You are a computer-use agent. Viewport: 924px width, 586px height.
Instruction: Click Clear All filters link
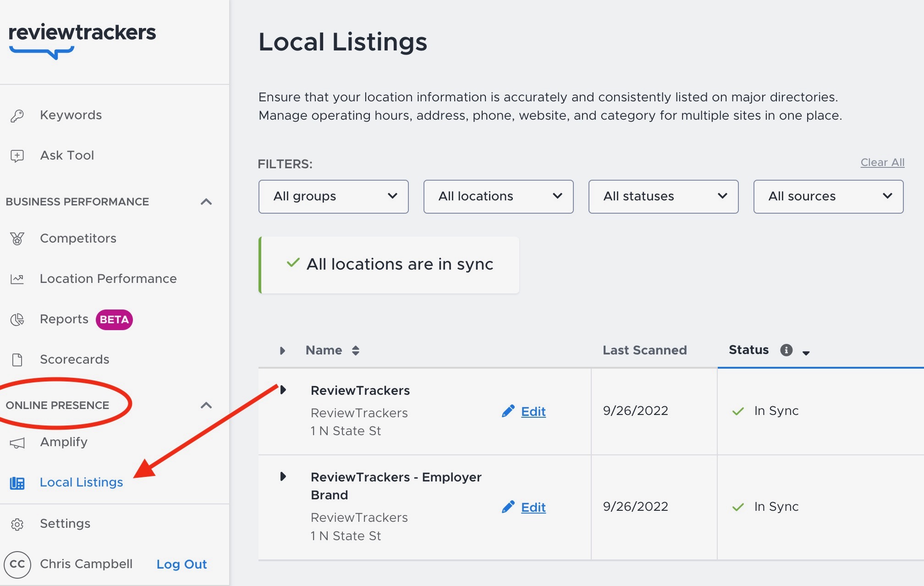click(x=882, y=162)
